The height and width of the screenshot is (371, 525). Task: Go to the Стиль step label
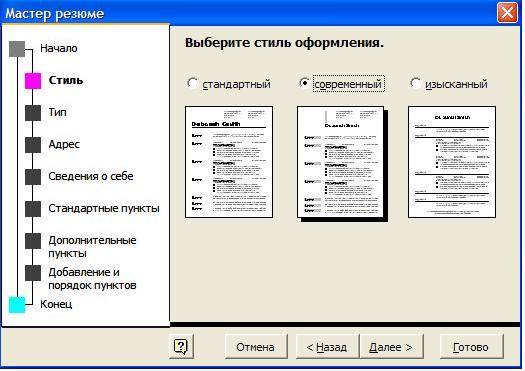66,80
